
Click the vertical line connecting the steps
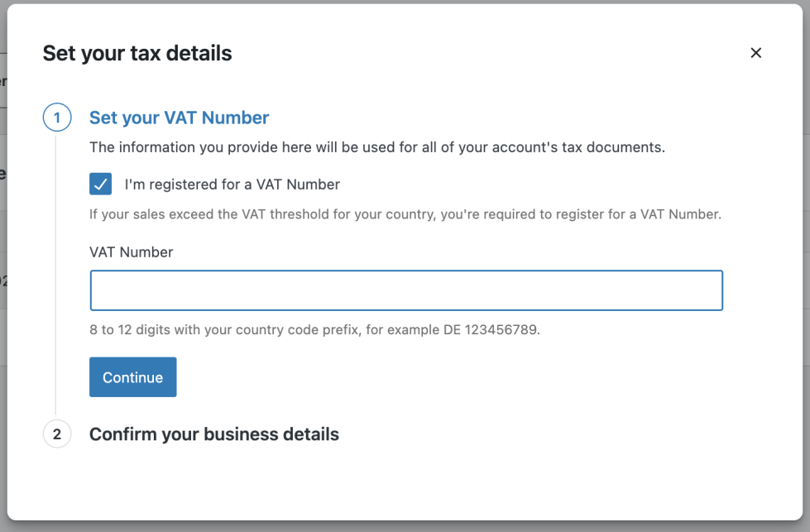pos(56,273)
